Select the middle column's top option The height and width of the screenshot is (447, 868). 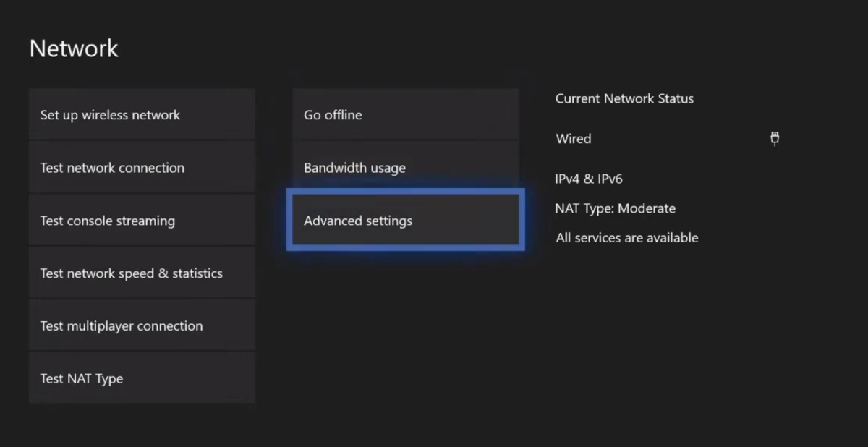[x=405, y=114]
